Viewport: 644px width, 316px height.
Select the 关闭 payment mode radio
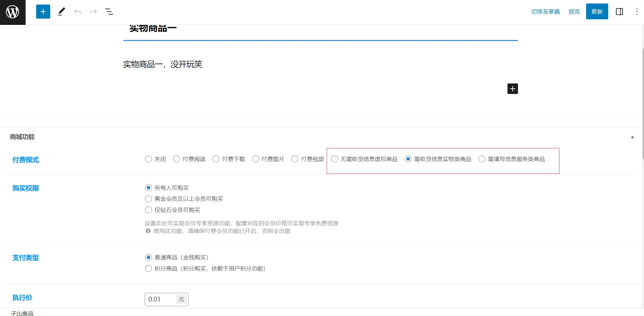tap(148, 159)
